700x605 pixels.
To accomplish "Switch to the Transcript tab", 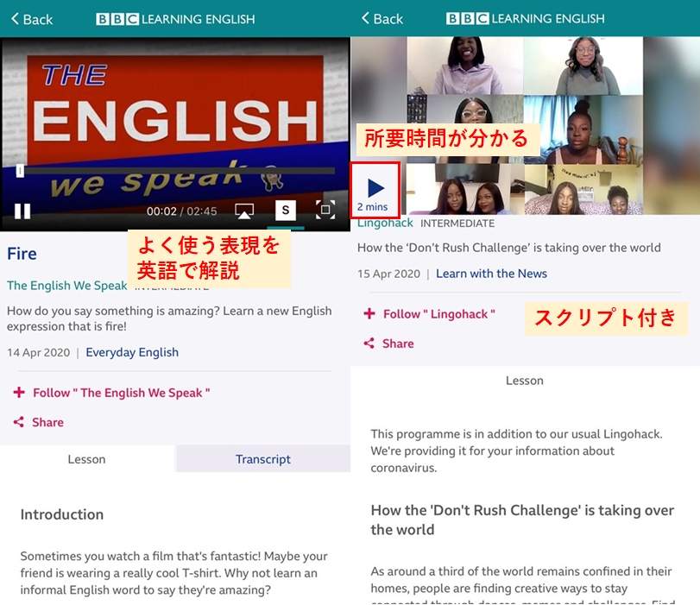I will tap(262, 459).
